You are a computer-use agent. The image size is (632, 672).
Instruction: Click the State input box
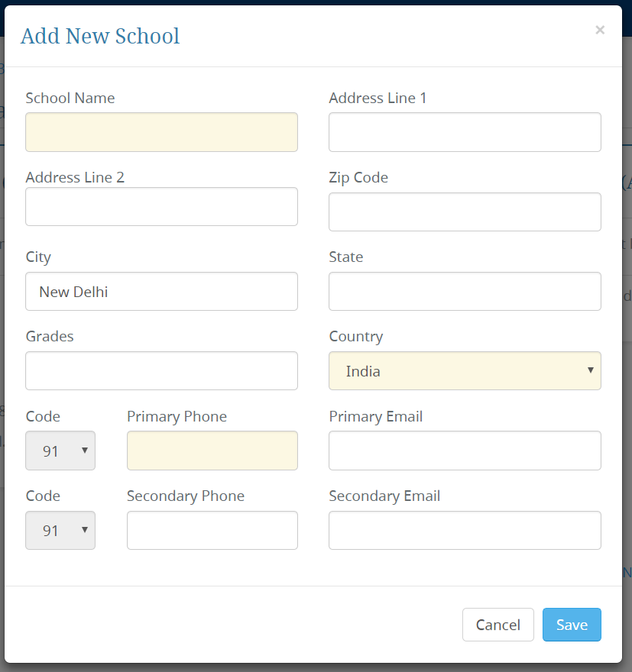pos(465,292)
